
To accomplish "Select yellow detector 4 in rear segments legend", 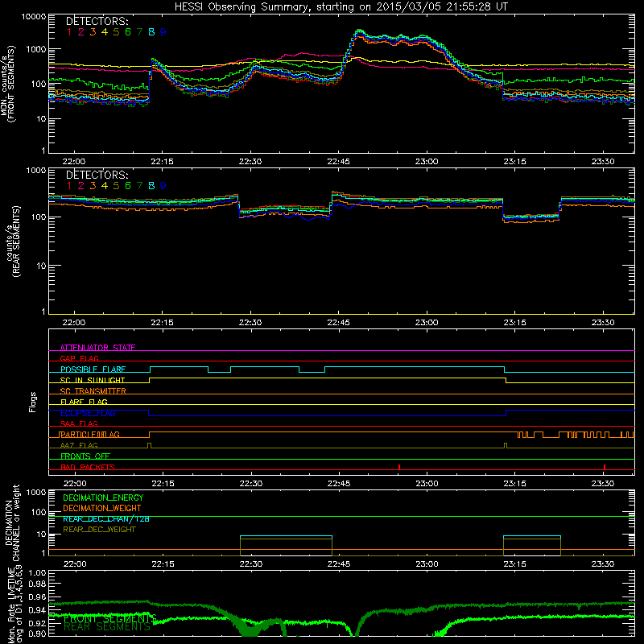I will (x=105, y=186).
